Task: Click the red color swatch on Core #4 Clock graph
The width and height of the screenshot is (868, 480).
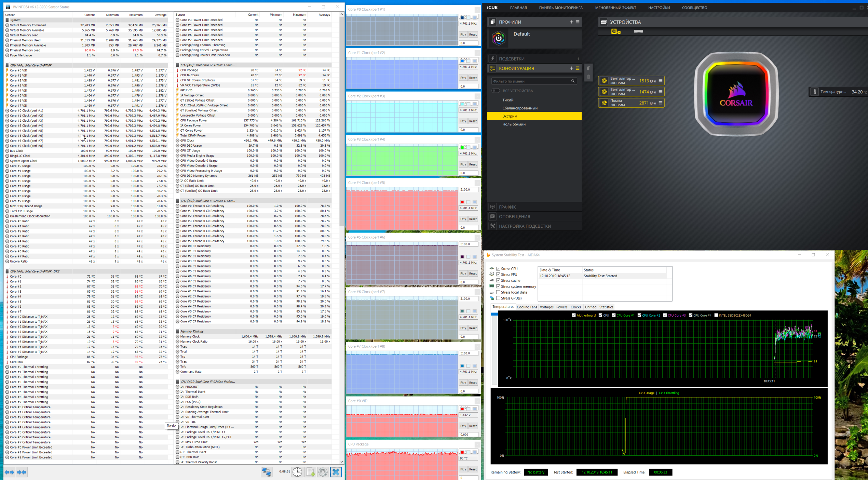Action: 462,202
